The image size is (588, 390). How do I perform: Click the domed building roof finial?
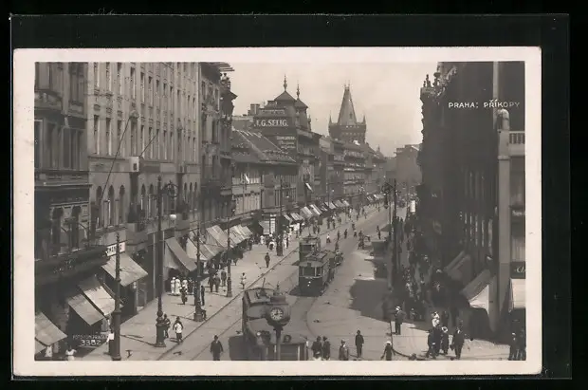[x=285, y=84]
